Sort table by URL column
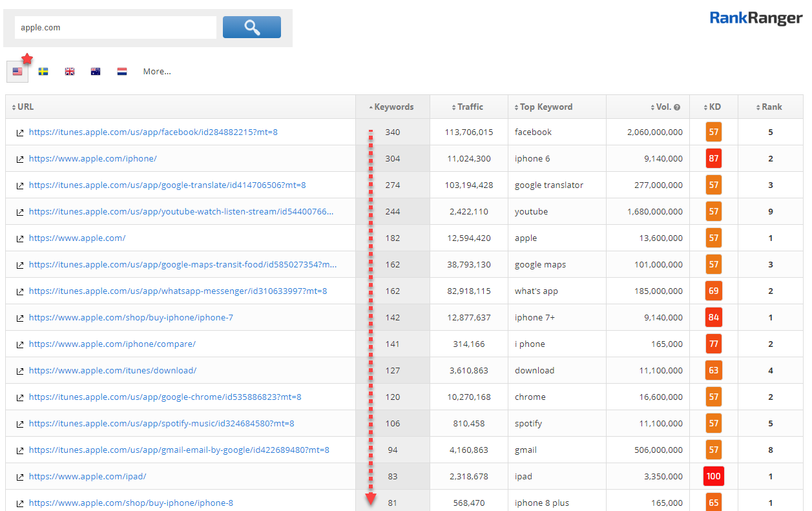812x511 pixels. tap(25, 107)
